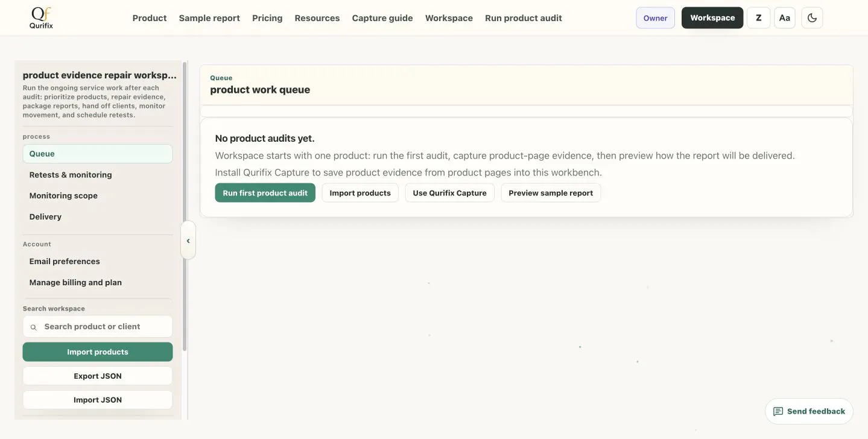Open the Delivery section
Viewport: 868px width, 439px height.
click(x=98, y=216)
